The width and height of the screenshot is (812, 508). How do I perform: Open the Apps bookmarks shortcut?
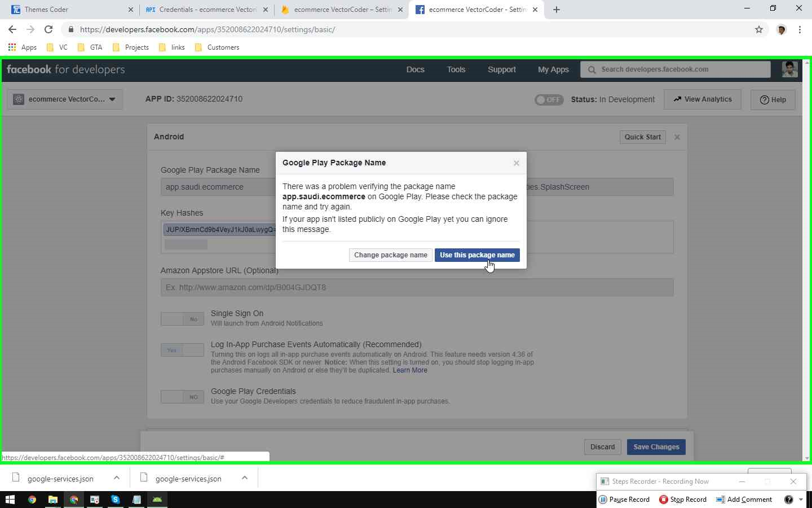click(23, 47)
